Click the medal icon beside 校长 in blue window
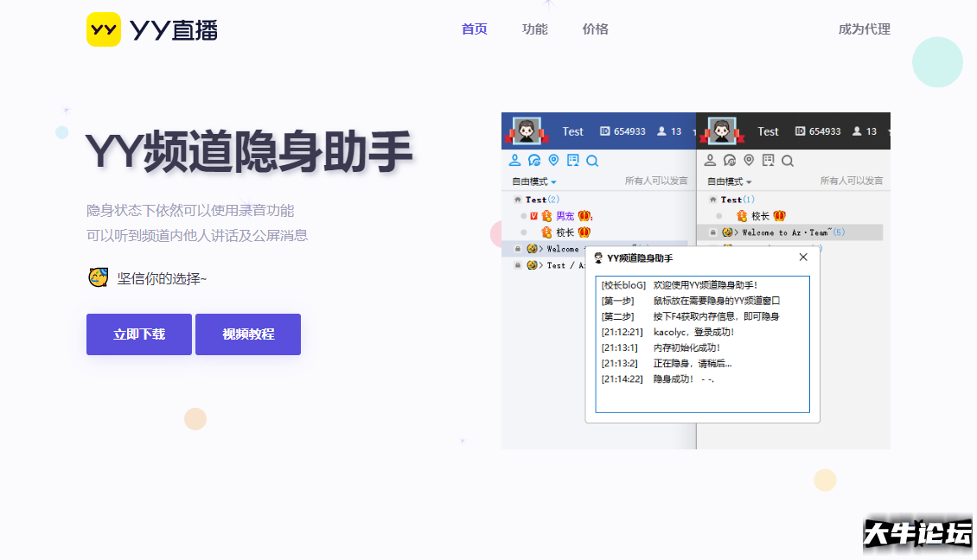Viewport: 977px width, 560px height. pos(546,232)
